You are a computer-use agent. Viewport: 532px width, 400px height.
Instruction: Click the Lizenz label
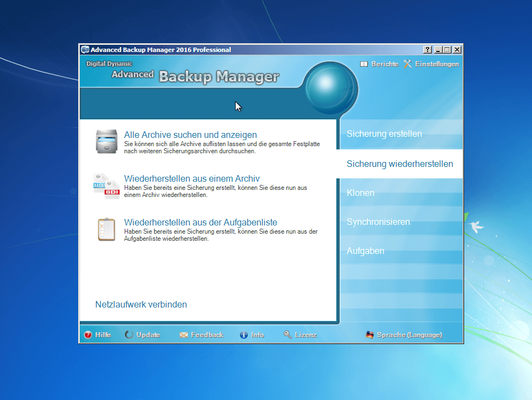pos(306,335)
